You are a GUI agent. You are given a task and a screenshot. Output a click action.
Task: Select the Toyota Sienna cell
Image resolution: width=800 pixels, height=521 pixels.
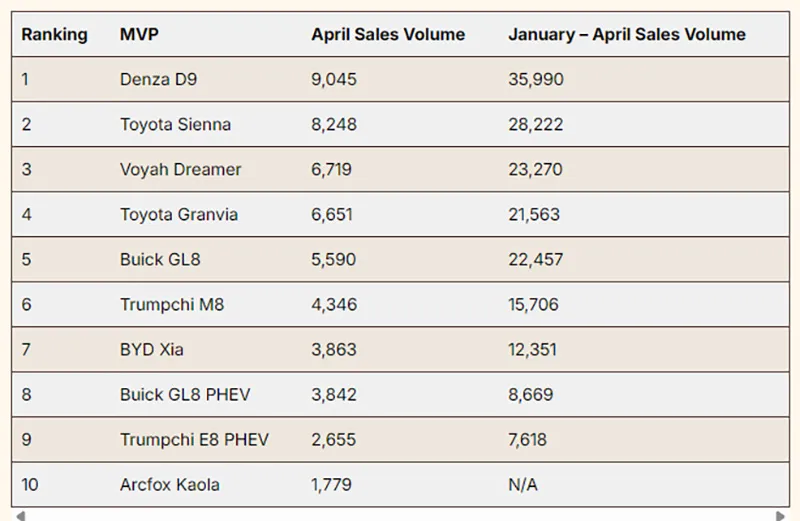click(175, 125)
